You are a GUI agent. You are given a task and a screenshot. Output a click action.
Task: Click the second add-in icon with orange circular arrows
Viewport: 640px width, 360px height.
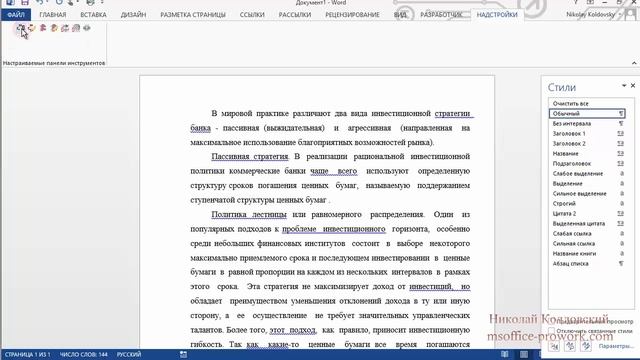[31, 28]
